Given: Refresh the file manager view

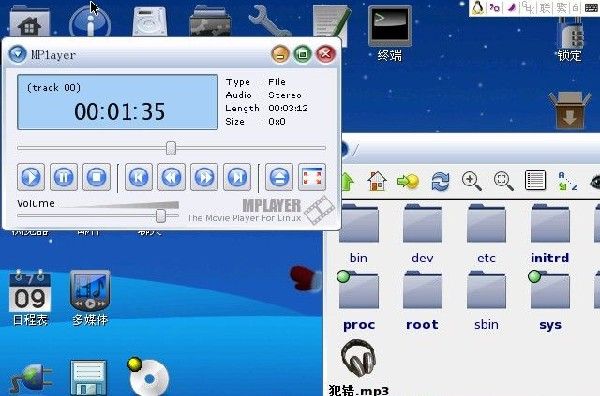Looking at the screenshot, I should [x=440, y=181].
